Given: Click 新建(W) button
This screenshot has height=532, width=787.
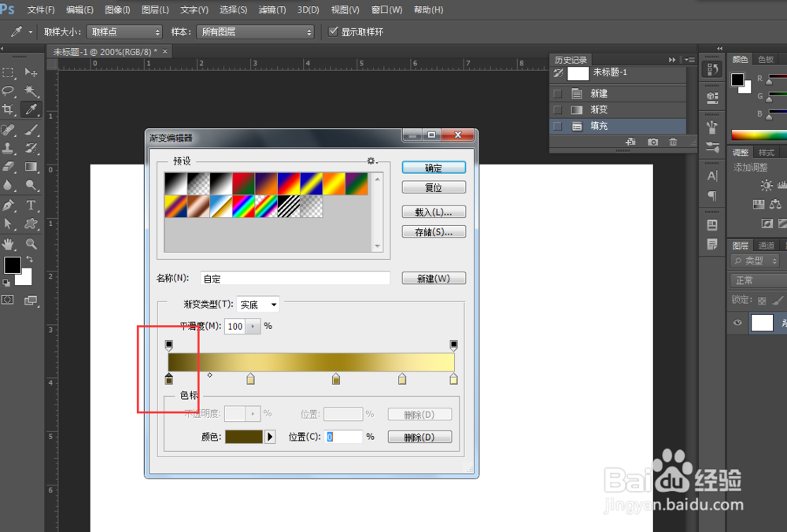Looking at the screenshot, I should pos(434,278).
